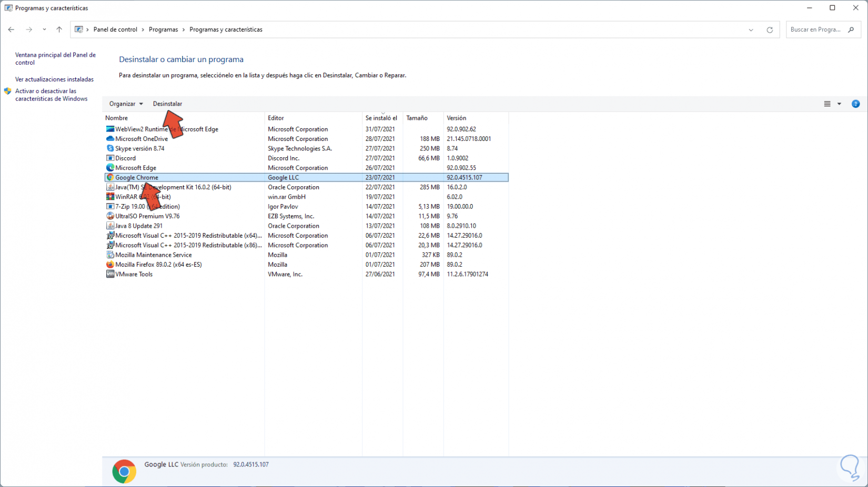Viewport: 868px width, 487px height.
Task: Select the VMware Tools entry
Action: pyautogui.click(x=134, y=274)
